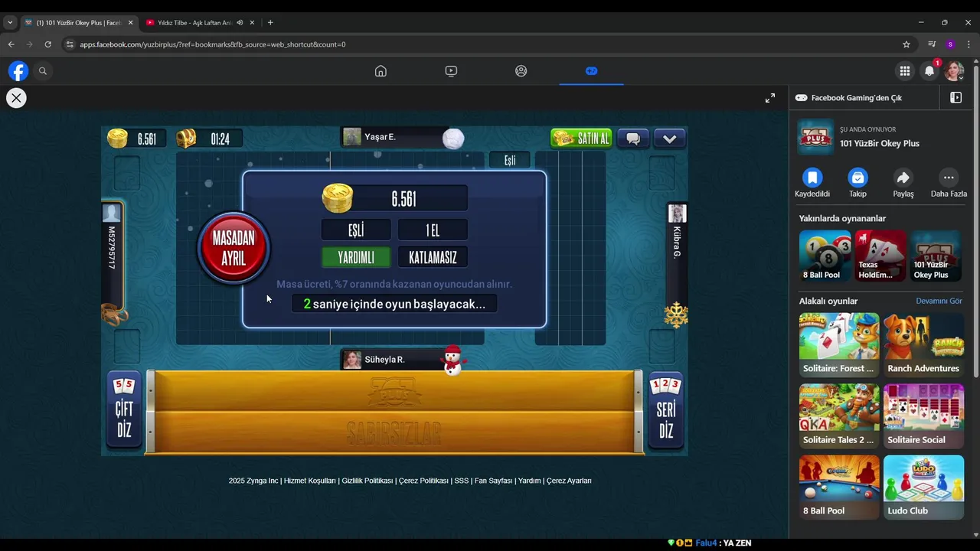Click MASADAN AYRIL red button
Screen dimensions: 980x551
[x=234, y=248]
